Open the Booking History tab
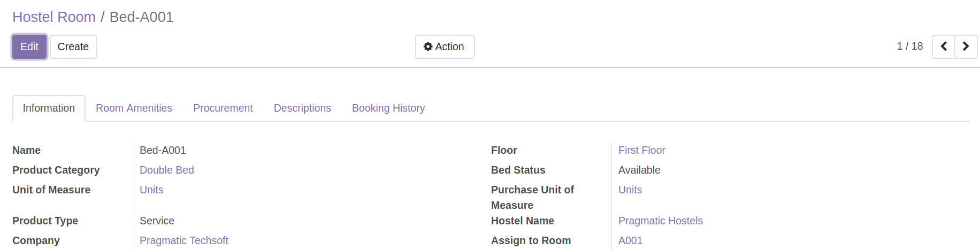980x250 pixels. click(388, 108)
